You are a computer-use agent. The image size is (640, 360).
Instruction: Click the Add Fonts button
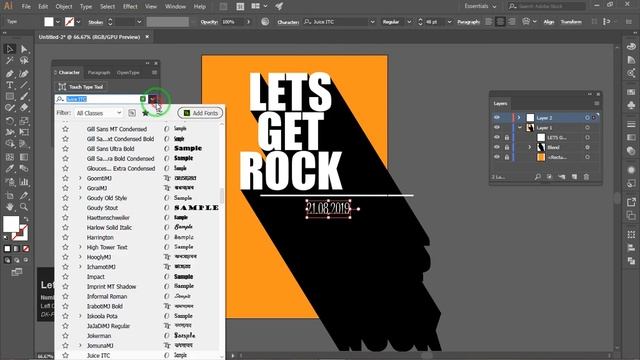200,113
